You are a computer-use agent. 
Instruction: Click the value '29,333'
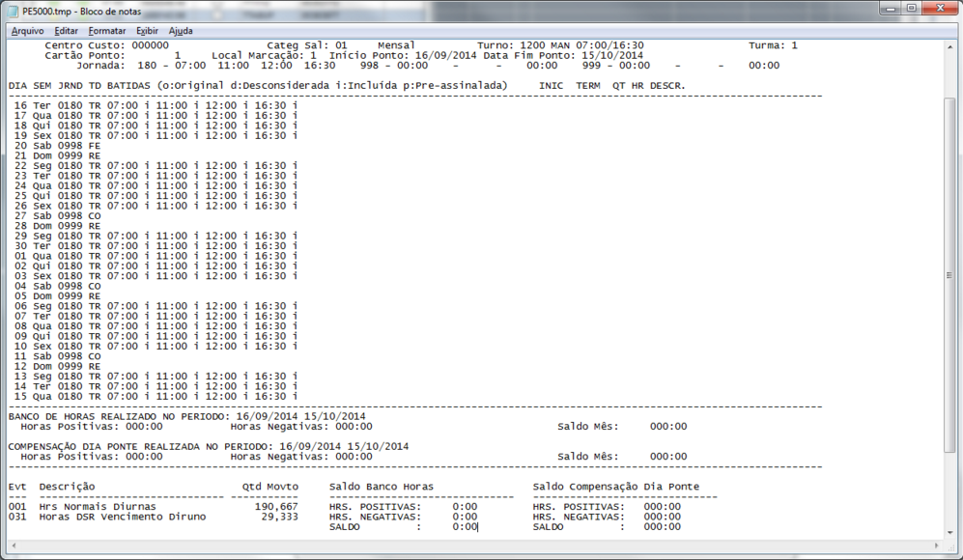[279, 517]
